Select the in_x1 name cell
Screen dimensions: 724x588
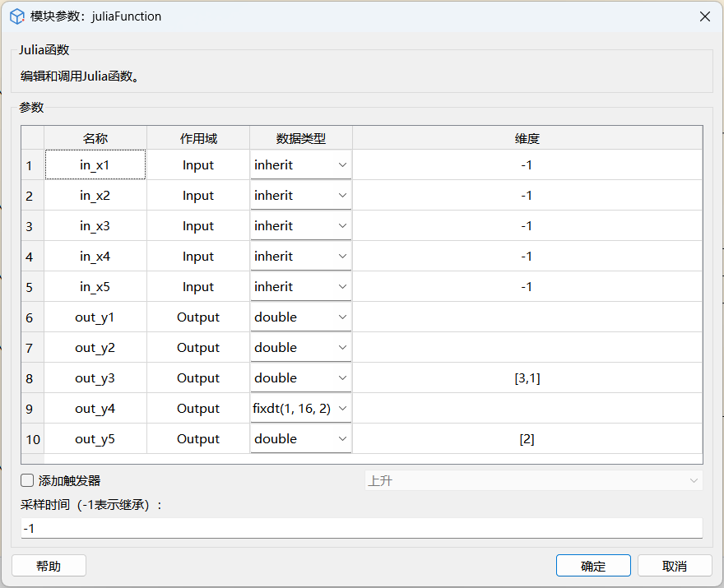[95, 165]
